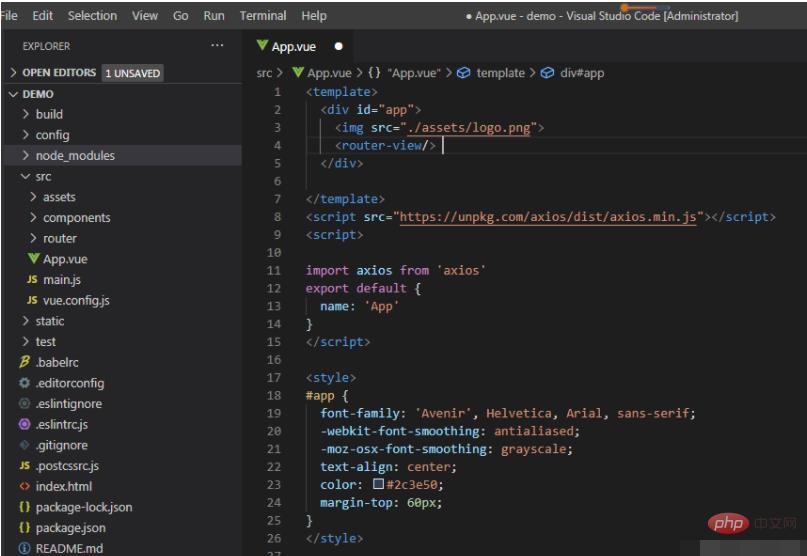The image size is (807, 556).
Task: Follow the unpkg axios script URL link
Action: (x=548, y=217)
